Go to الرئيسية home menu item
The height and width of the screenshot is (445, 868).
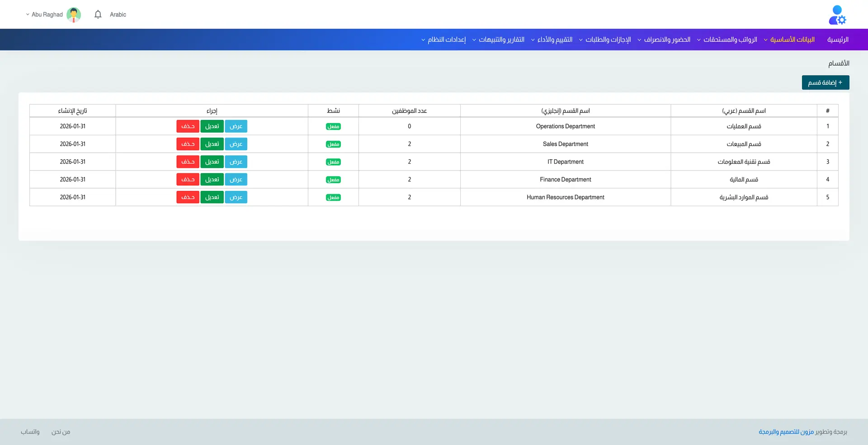[x=838, y=40]
